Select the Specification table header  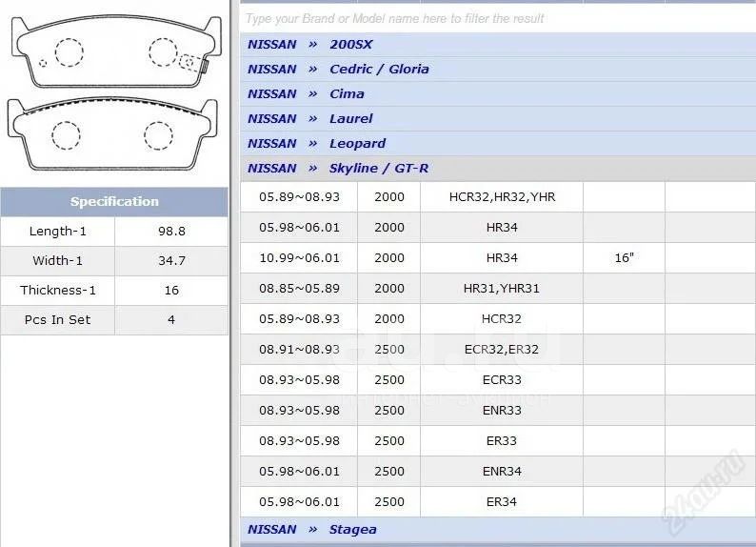[x=114, y=201]
